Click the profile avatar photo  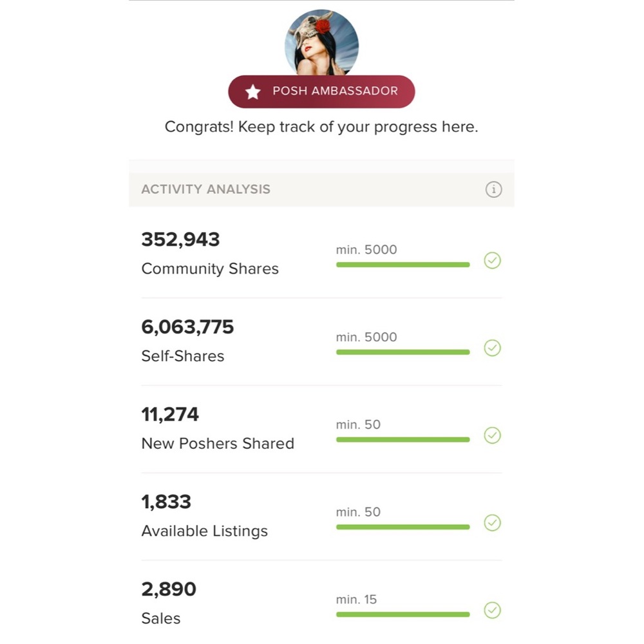coord(321,41)
